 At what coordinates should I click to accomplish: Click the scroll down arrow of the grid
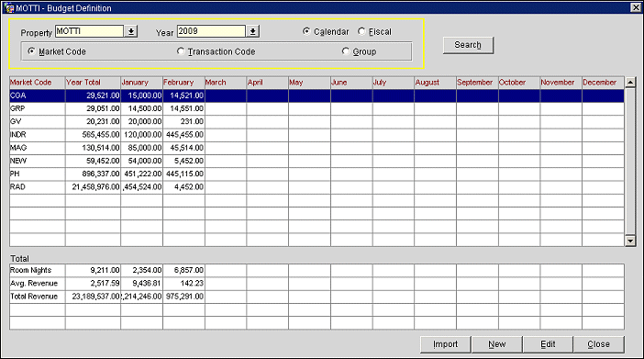pos(630,241)
